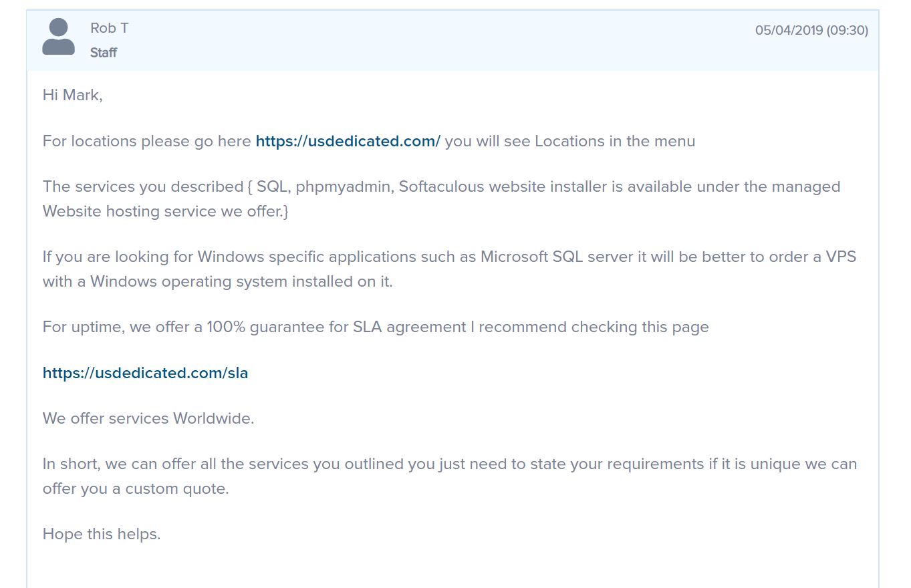The width and height of the screenshot is (911, 588).
Task: Click the sender name Rob T
Action: pos(110,28)
